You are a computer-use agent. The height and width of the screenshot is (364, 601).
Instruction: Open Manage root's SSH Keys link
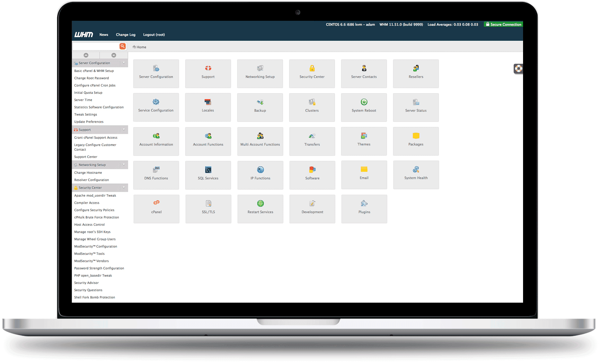[92, 232]
